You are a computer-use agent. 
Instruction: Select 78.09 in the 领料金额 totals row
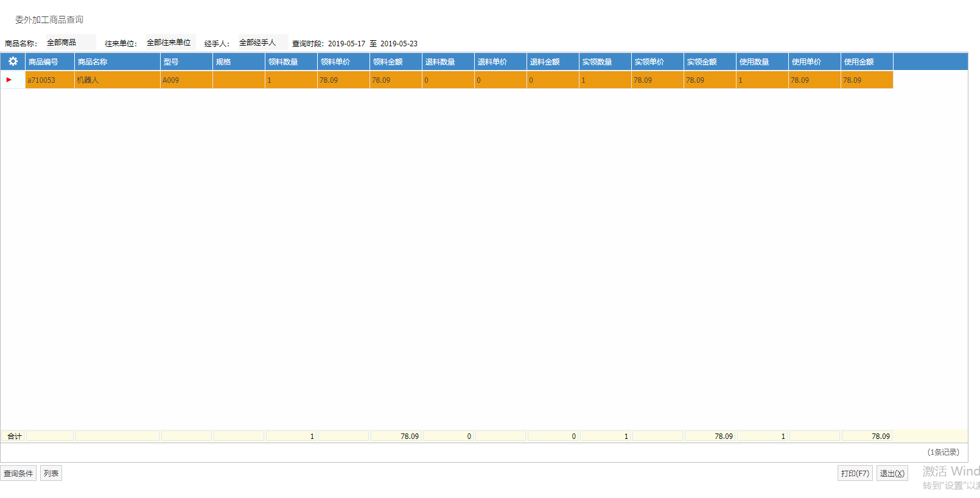(x=396, y=436)
